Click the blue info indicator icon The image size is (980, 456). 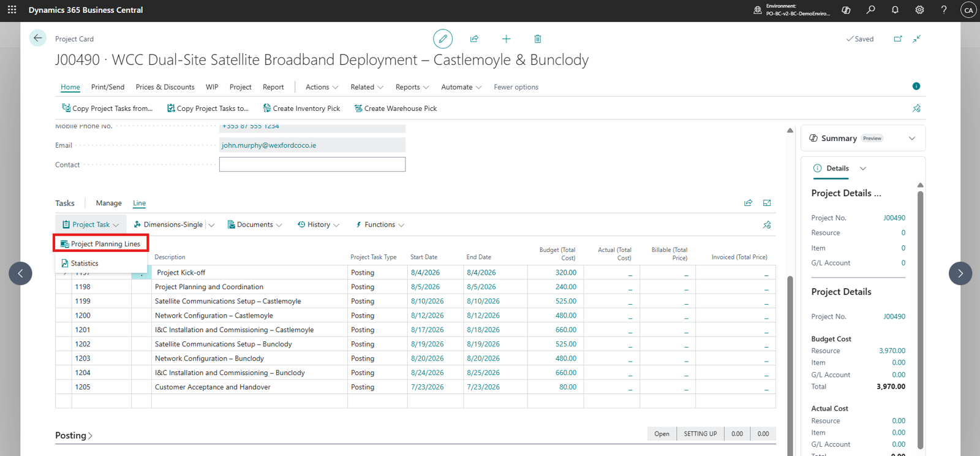(916, 86)
